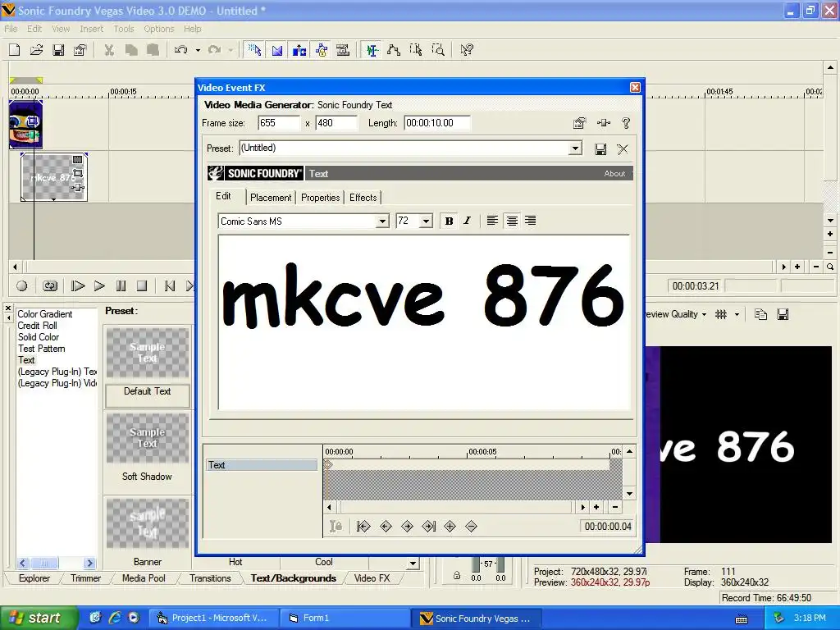Toggle Enable Snapping toolbar icon

point(254,50)
